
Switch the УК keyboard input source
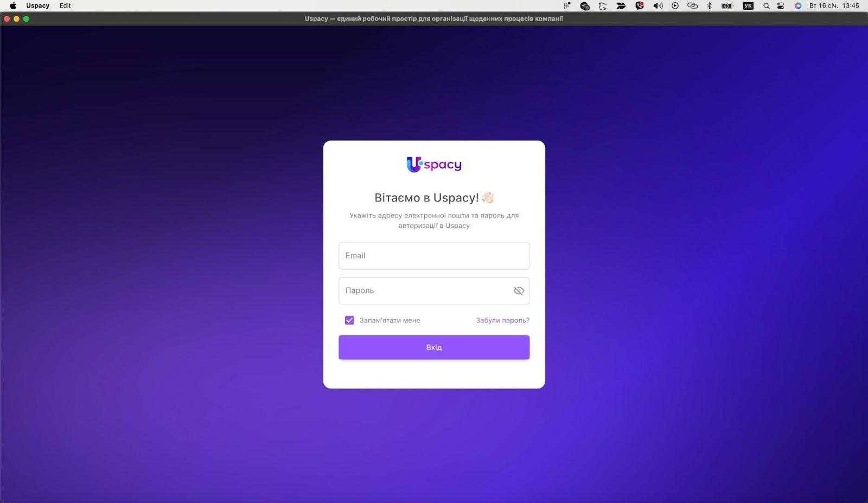point(748,6)
